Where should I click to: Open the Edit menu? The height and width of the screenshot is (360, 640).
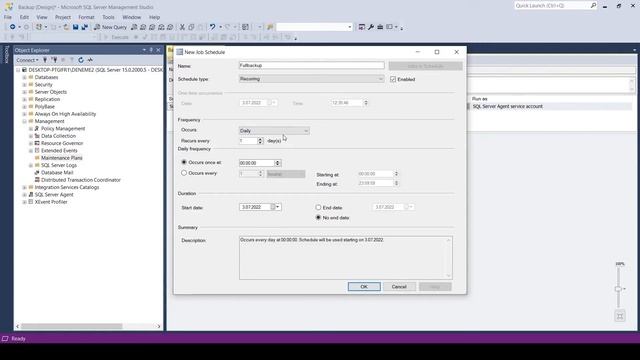[x=24, y=17]
